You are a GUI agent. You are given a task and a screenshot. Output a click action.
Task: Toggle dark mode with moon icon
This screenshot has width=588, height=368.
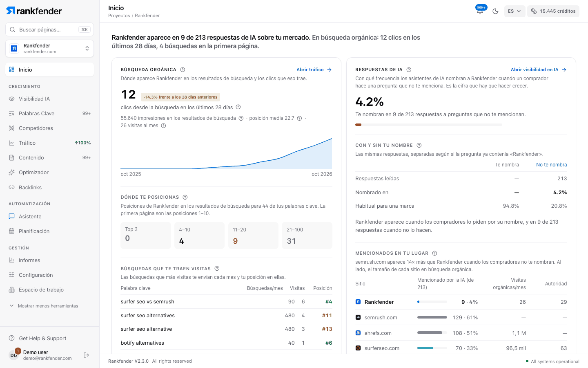[x=495, y=11]
